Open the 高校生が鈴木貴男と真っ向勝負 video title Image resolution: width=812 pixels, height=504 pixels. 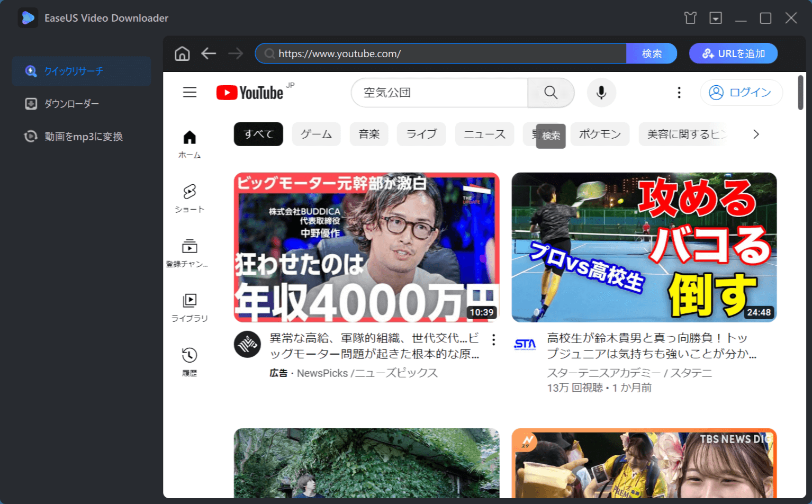pos(652,346)
